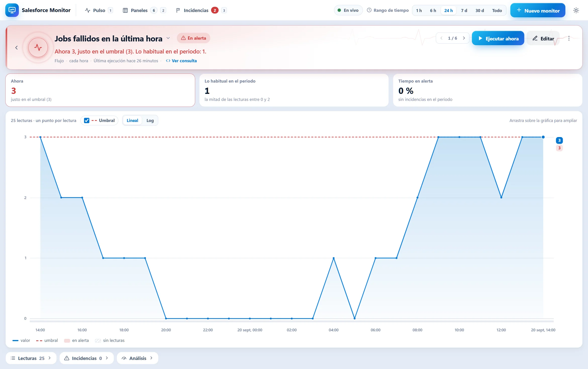Select the 30 d time range
588x369 pixels.
click(x=479, y=11)
